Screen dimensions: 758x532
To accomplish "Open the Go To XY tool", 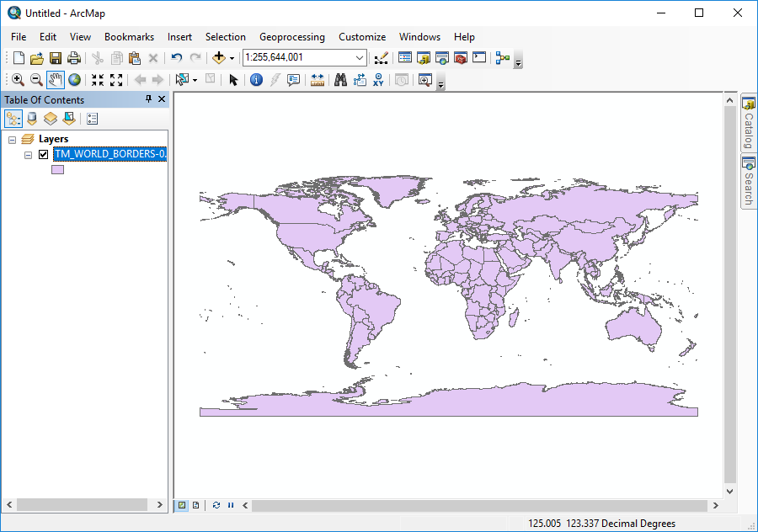I will (377, 79).
